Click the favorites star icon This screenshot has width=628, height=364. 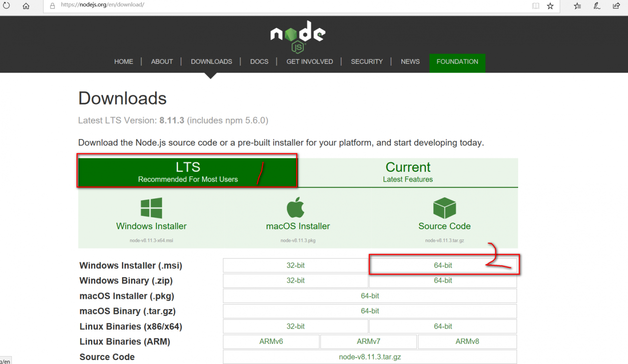coord(550,6)
